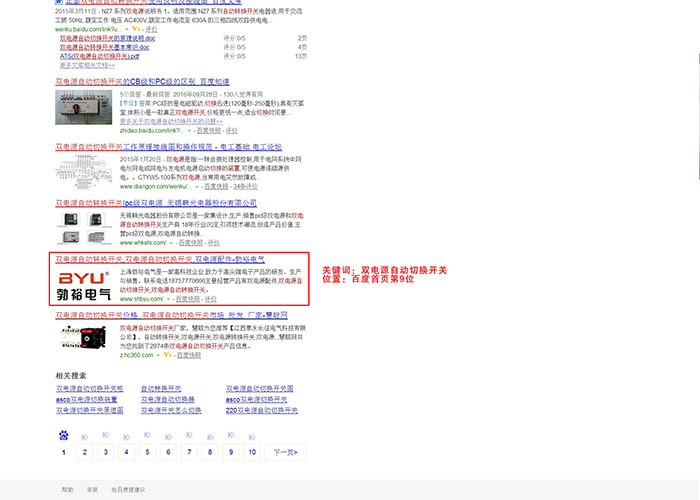
Task: Click 百度快照 link for www.whkats.com result
Action: click(191, 242)
